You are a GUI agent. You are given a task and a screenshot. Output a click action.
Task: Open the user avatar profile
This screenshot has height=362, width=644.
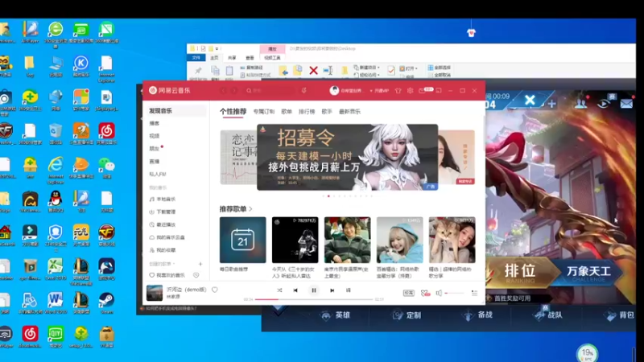coord(334,90)
